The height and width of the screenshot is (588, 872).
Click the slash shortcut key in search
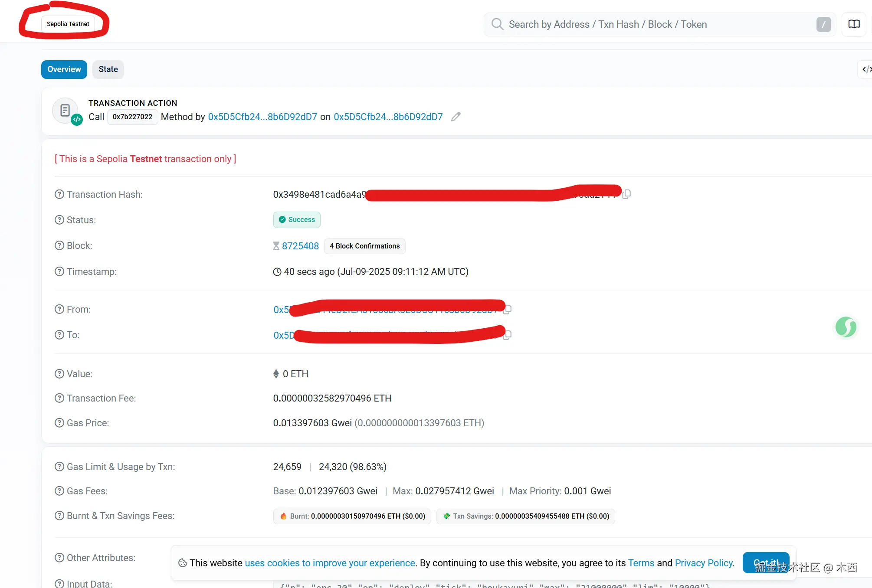[x=823, y=24]
